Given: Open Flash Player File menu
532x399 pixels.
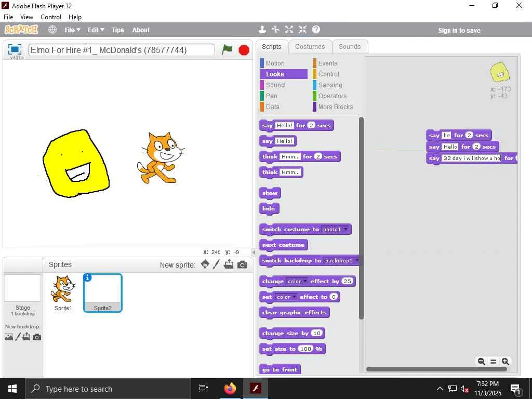Looking at the screenshot, I should pos(8,17).
